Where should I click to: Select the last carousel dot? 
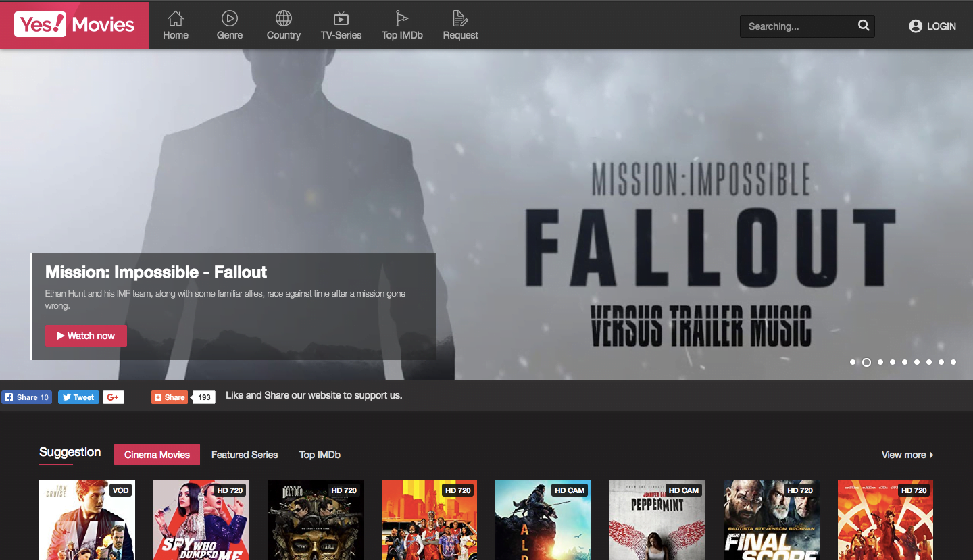(953, 362)
